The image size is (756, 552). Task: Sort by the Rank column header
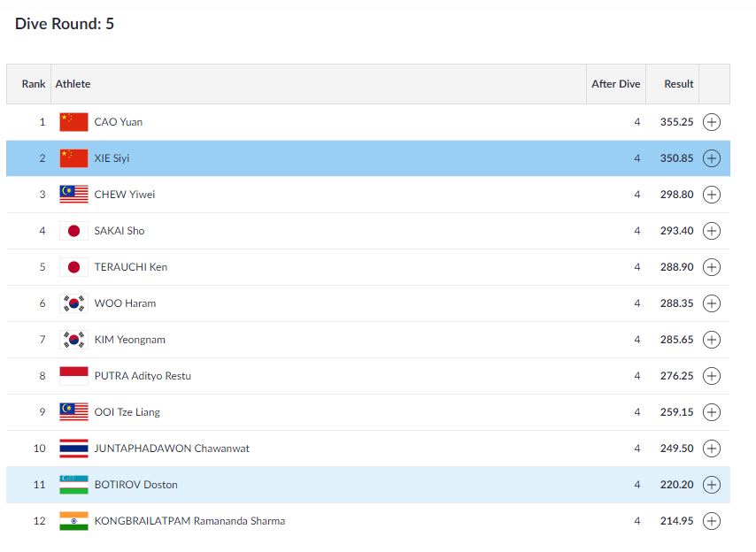[34, 84]
